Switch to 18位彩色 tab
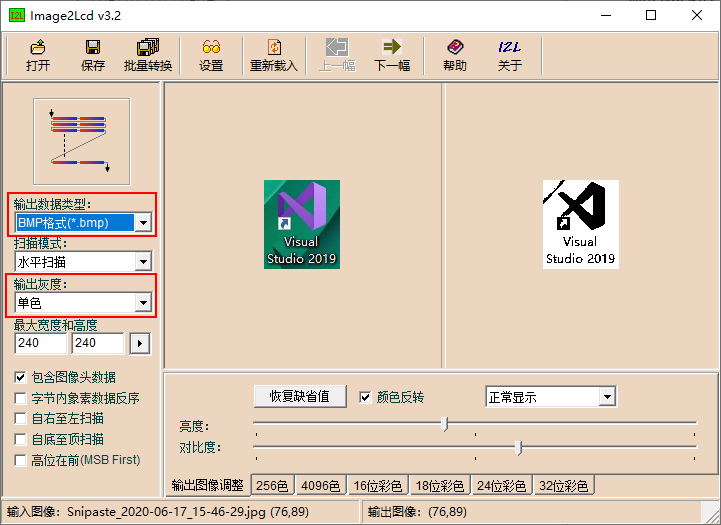The width and height of the screenshot is (721, 525). [440, 485]
